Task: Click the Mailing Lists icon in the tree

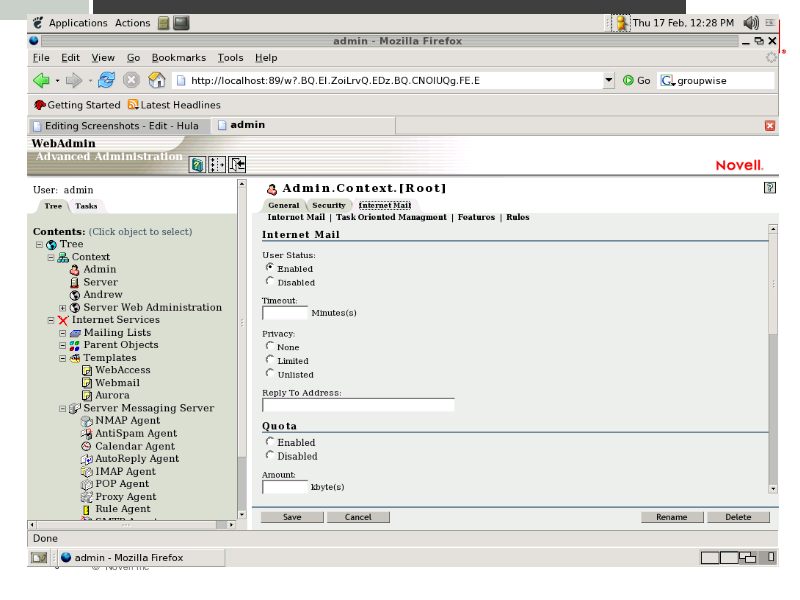Action: tap(75, 333)
